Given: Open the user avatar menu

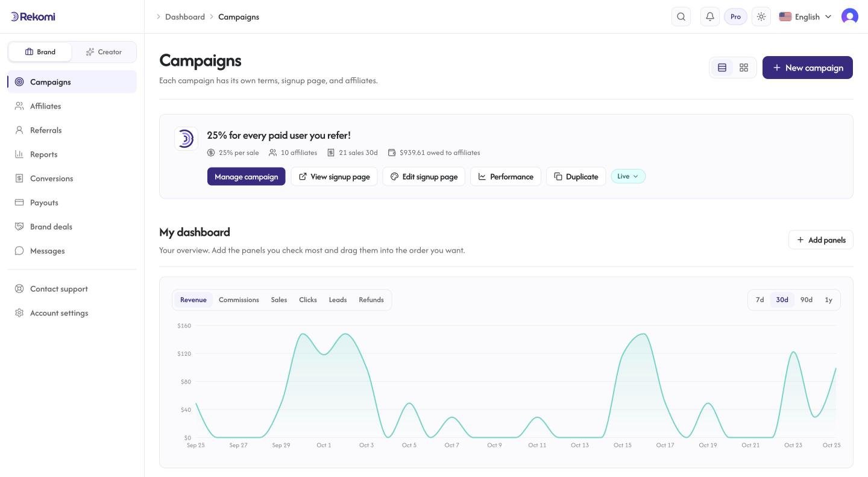Looking at the screenshot, I should (850, 17).
